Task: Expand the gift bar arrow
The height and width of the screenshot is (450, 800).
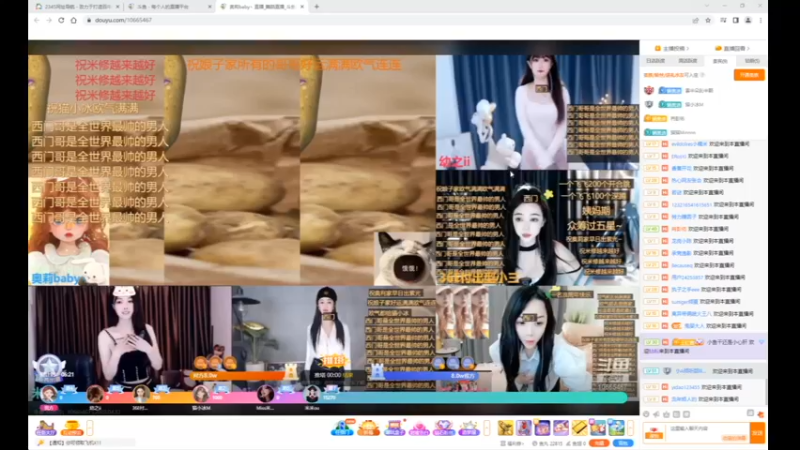Action: point(631,428)
